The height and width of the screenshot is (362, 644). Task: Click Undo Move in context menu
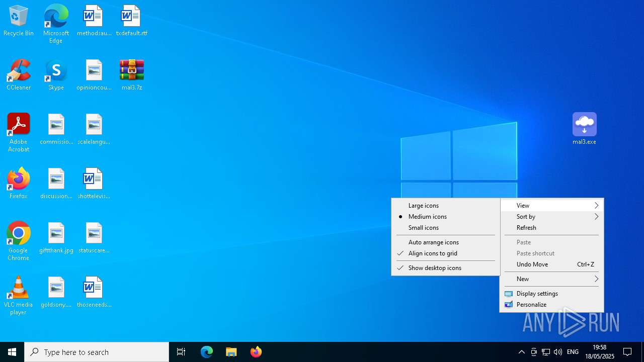coord(551,264)
